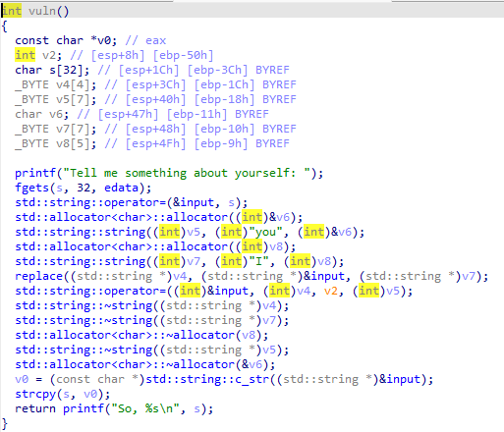The width and height of the screenshot is (504, 432).
Task: Click the std::string::~string(v7) destructor call
Action: point(152,320)
